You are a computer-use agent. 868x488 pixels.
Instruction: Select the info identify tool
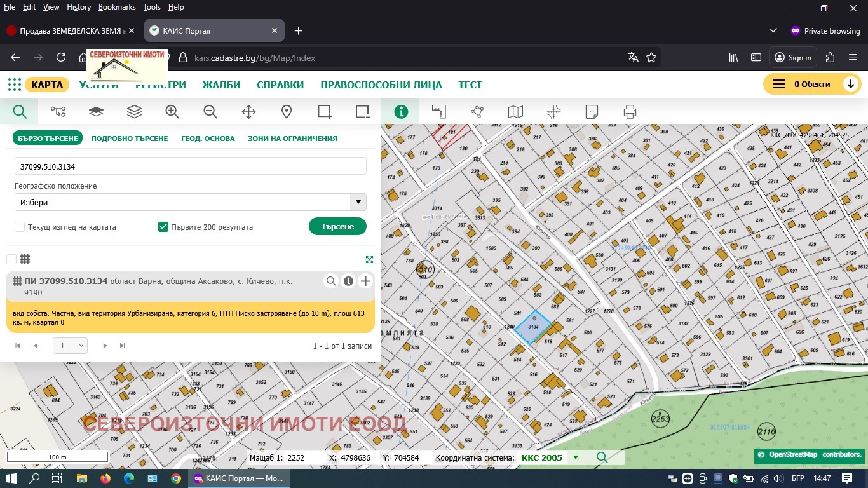click(401, 111)
